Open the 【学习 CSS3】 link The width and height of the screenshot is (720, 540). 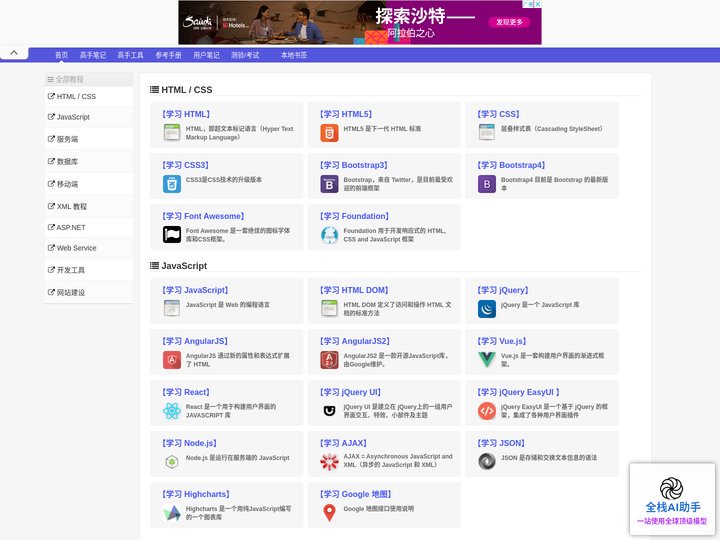[185, 165]
